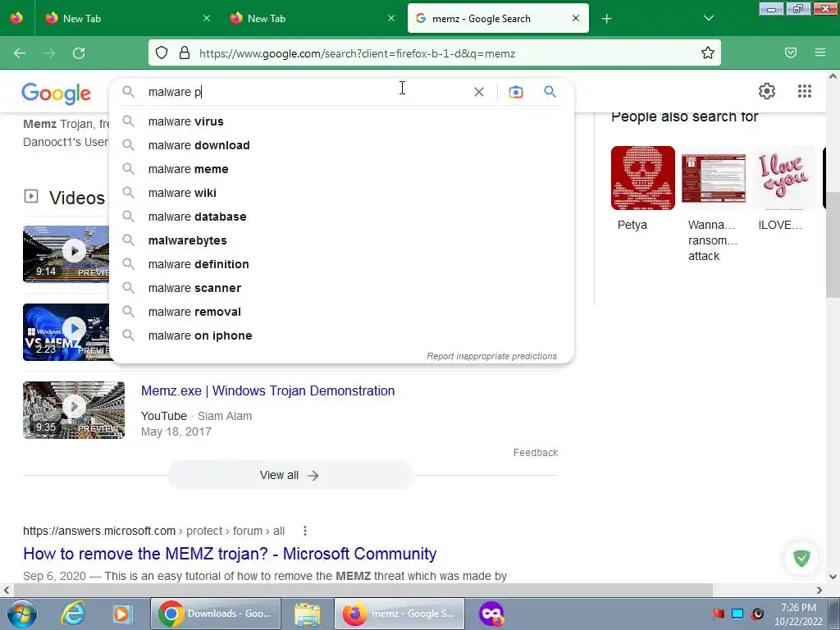Save page to Pocket icon
Viewport: 840px width, 630px height.
(x=791, y=53)
